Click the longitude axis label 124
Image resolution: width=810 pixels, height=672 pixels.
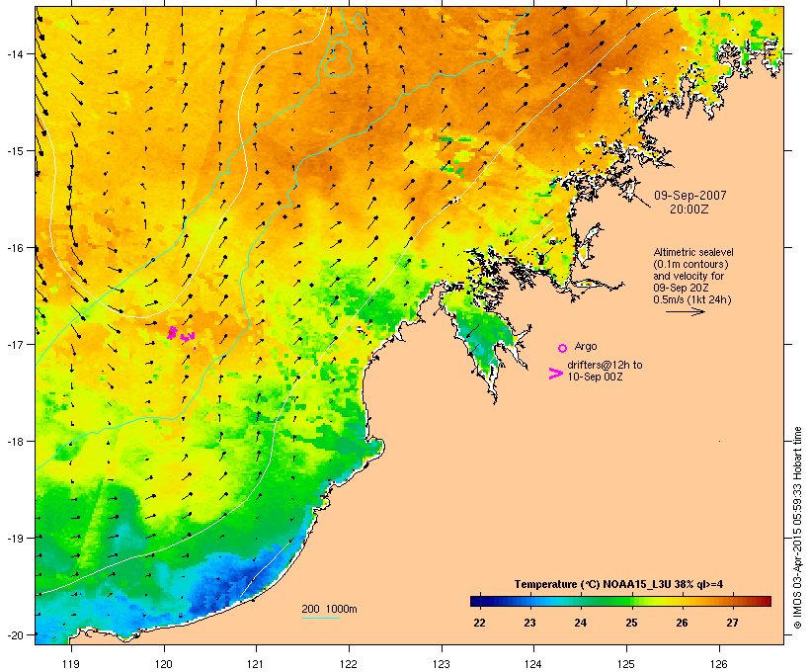click(x=533, y=664)
